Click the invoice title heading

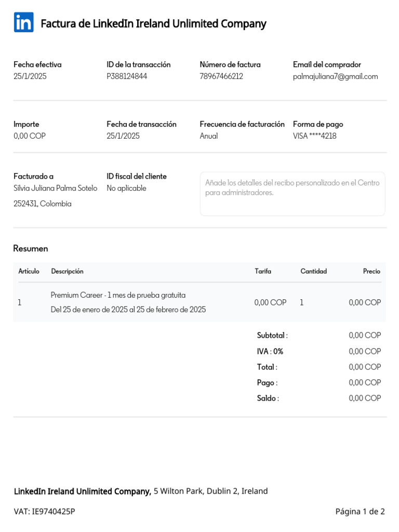153,24
